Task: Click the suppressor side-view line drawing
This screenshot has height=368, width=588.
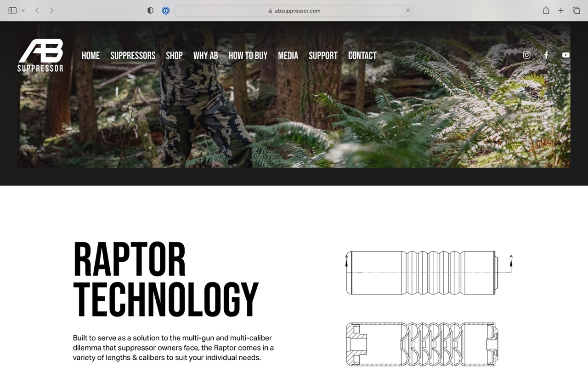Action: click(x=429, y=273)
